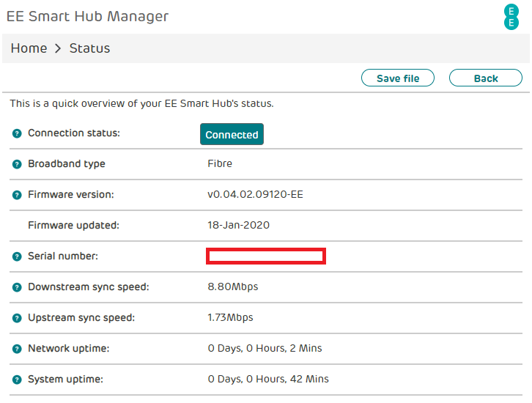This screenshot has width=532, height=403.
Task: Open help icon beside Broadband type
Action: point(17,165)
